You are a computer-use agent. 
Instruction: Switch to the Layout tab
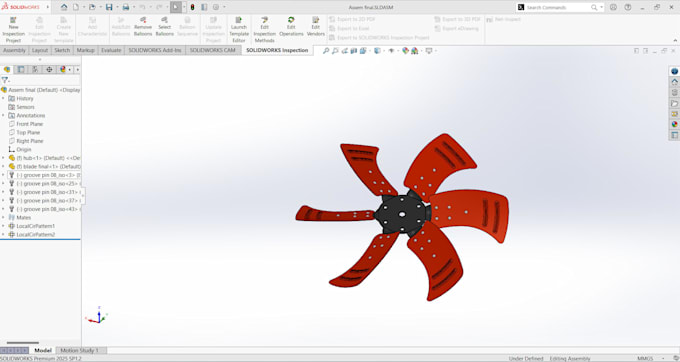[40, 50]
